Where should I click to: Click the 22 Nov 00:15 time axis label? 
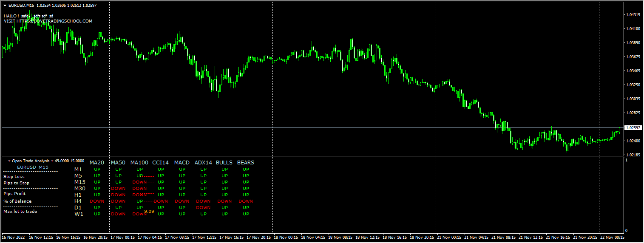click(612, 237)
